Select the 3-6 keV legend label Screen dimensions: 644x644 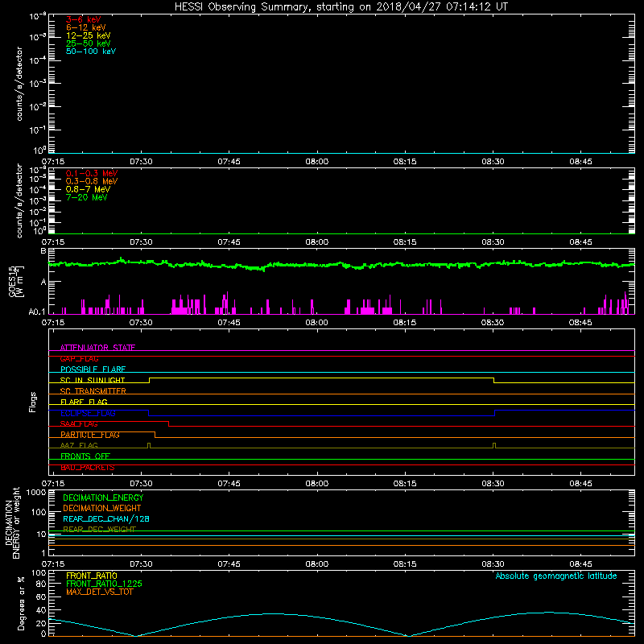(84, 19)
